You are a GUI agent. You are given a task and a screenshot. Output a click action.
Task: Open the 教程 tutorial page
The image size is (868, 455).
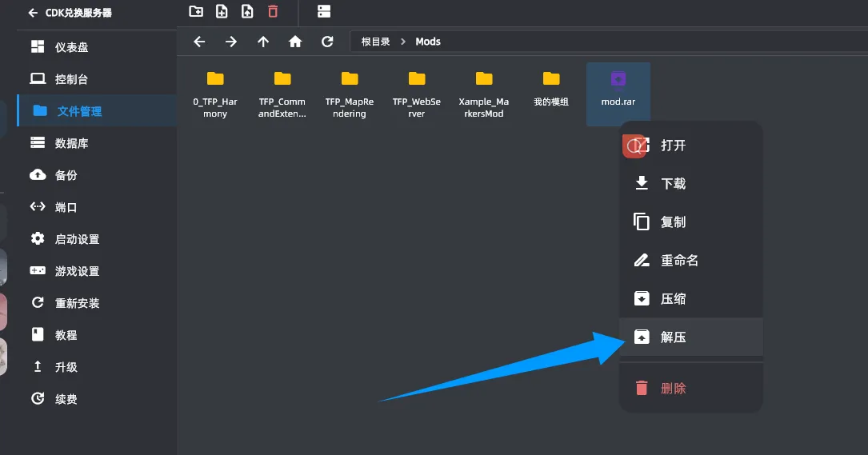click(97, 335)
